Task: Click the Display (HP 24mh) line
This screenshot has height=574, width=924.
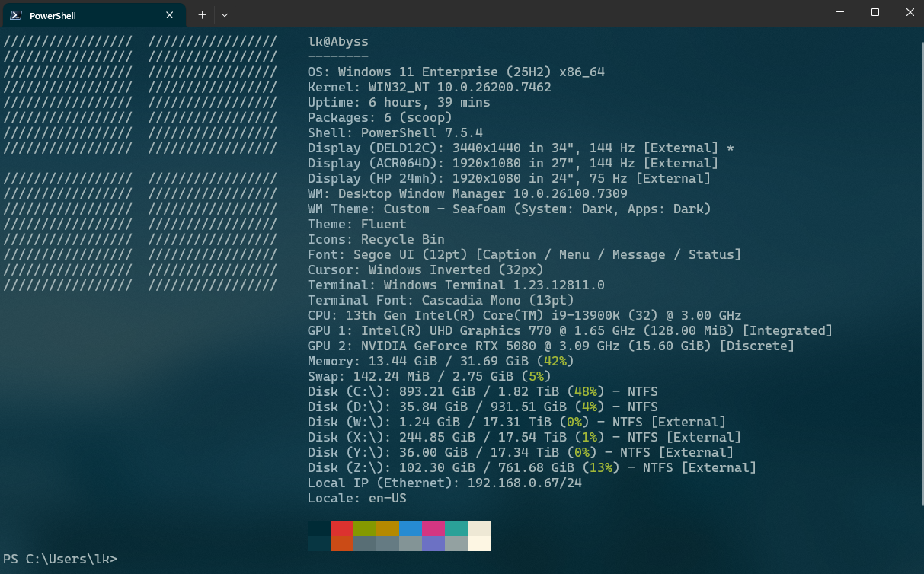Action: pos(510,179)
